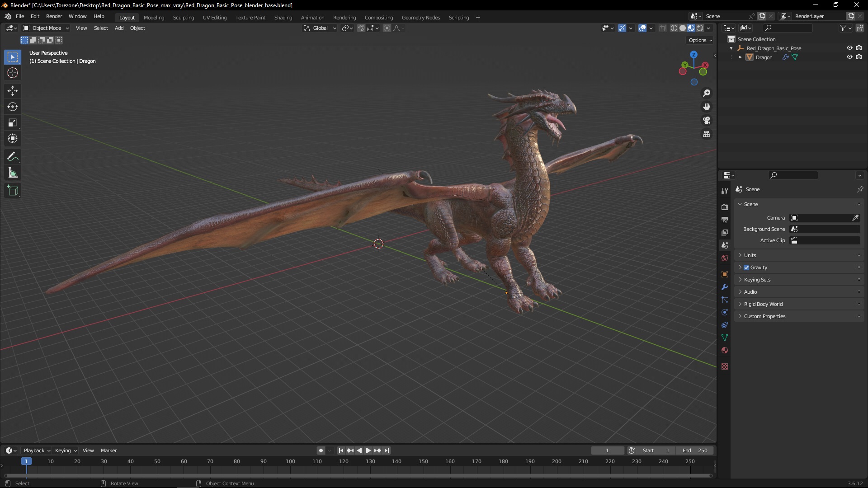The width and height of the screenshot is (868, 488).
Task: Open the Object properties tab
Action: click(x=725, y=274)
